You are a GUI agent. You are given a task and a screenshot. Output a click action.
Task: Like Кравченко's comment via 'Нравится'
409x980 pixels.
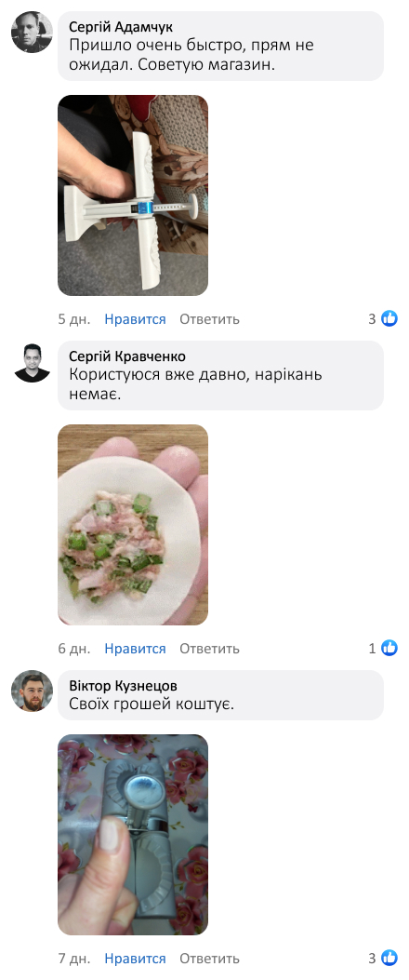pyautogui.click(x=135, y=648)
